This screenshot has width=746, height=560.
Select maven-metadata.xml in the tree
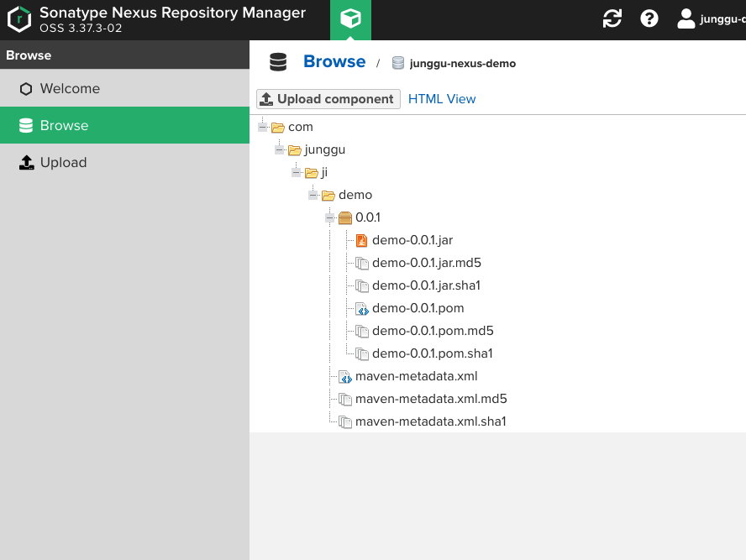coord(416,376)
